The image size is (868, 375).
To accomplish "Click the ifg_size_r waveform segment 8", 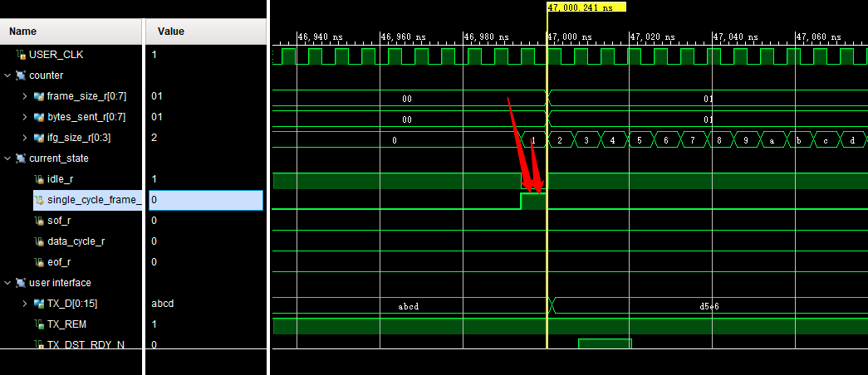I will click(x=719, y=140).
